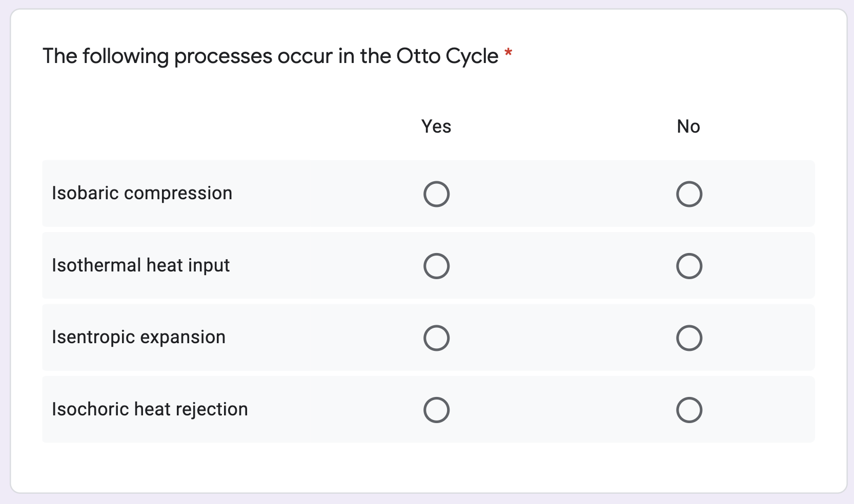Pick No for Isochoric heat rejection
Image resolution: width=854 pixels, height=504 pixels.
pos(688,410)
